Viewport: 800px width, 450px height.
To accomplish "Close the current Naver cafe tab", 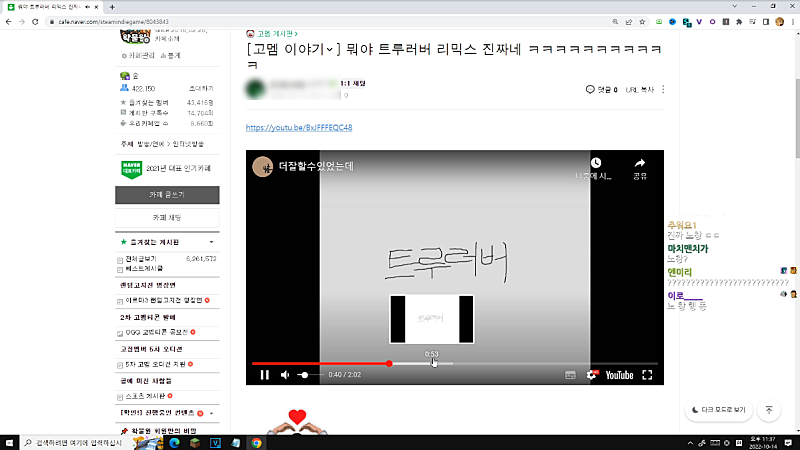I will tap(96, 7).
